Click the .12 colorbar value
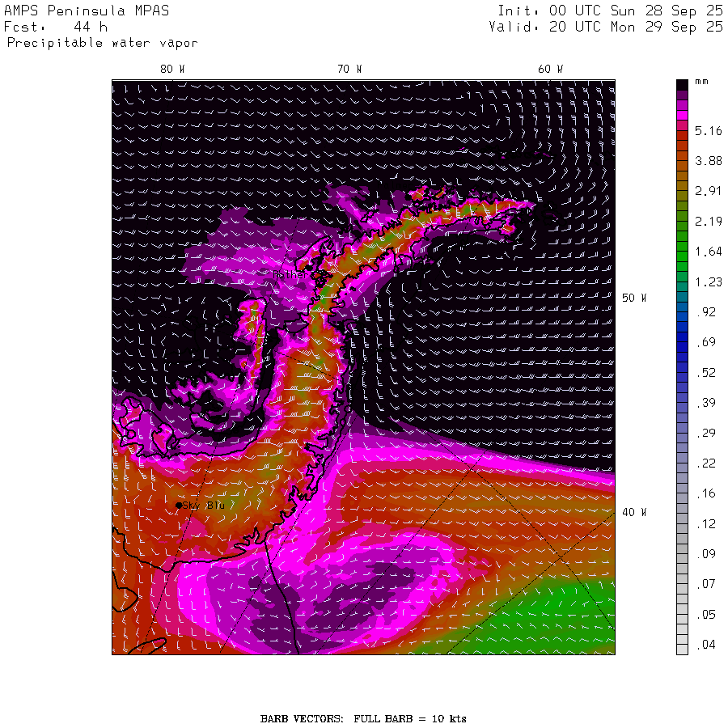 (706, 523)
